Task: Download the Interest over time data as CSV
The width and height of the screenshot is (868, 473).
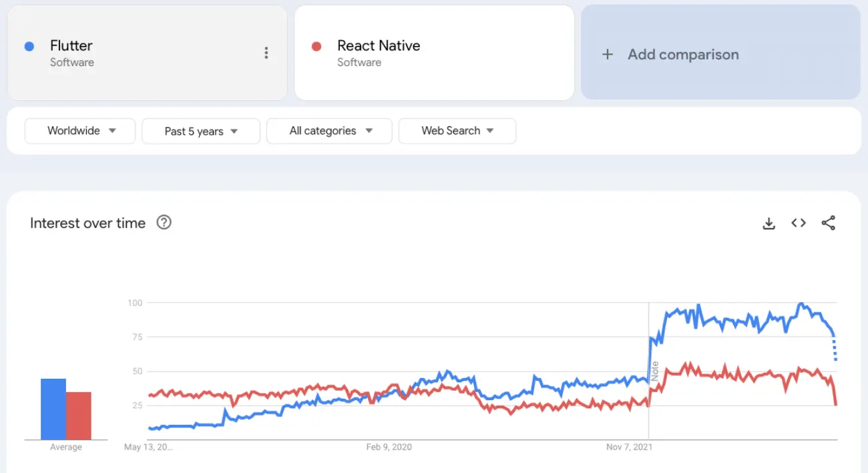Action: coord(769,223)
